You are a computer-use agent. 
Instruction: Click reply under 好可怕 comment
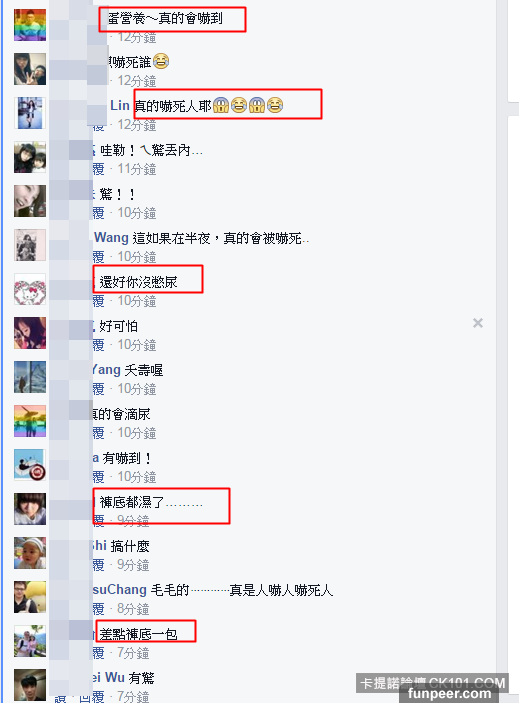pyautogui.click(x=98, y=345)
